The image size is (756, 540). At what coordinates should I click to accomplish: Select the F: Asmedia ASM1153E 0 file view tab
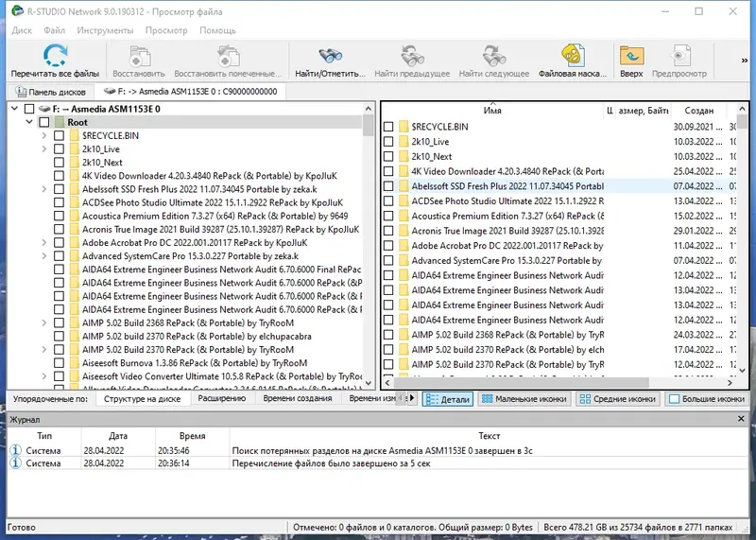pos(191,91)
